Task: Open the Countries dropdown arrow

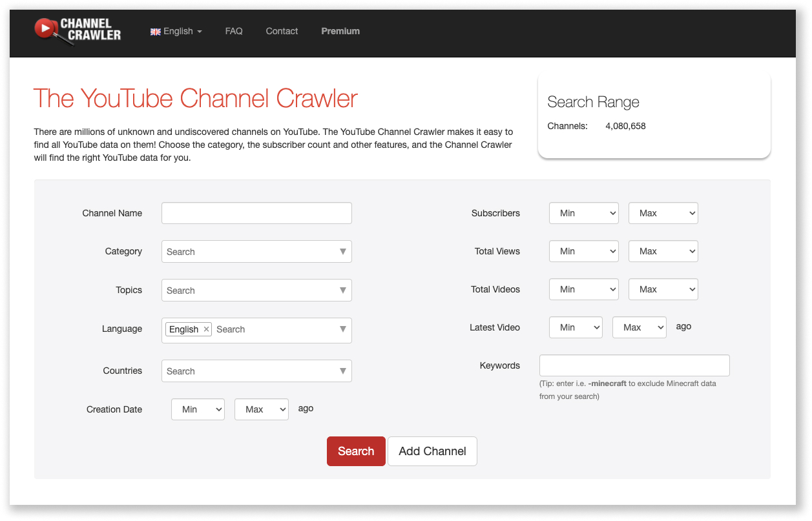Action: pyautogui.click(x=343, y=371)
